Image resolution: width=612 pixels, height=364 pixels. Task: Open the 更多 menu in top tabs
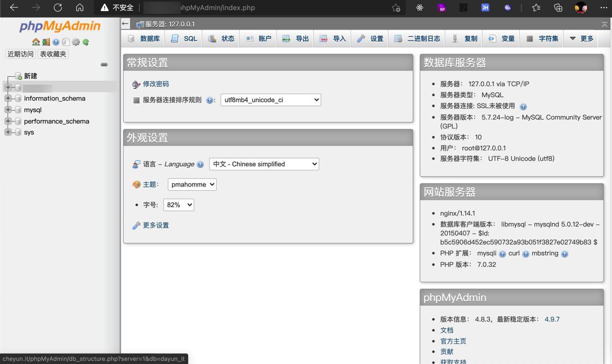tap(582, 38)
